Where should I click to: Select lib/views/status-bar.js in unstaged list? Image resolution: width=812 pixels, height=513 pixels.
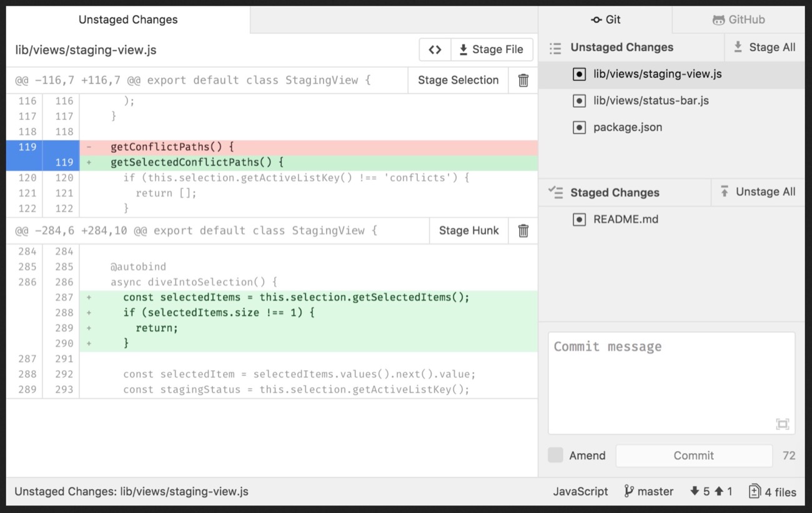pos(651,100)
